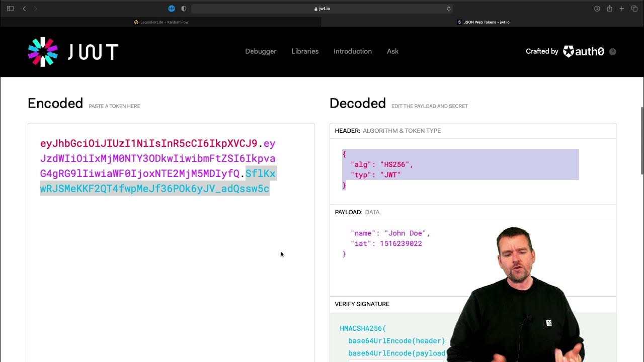This screenshot has height=362, width=644.
Task: Click the red encoded header token segment
Action: click(x=148, y=143)
